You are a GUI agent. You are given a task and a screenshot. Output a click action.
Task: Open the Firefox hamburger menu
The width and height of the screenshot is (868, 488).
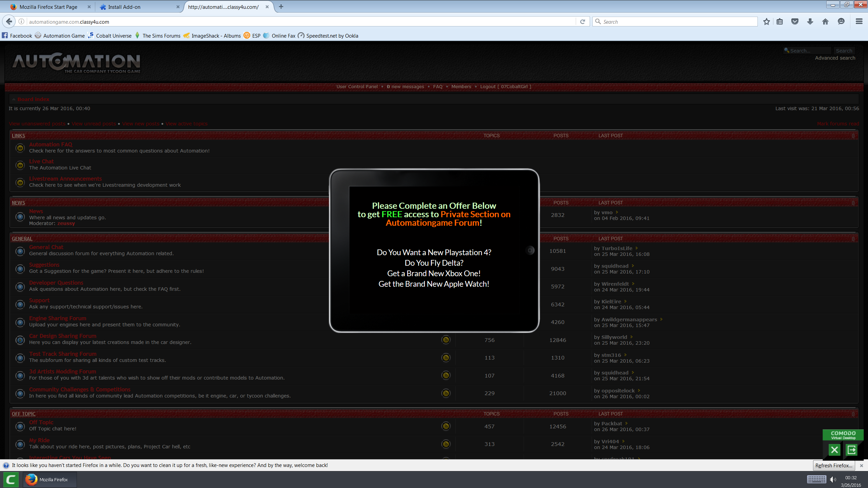859,22
